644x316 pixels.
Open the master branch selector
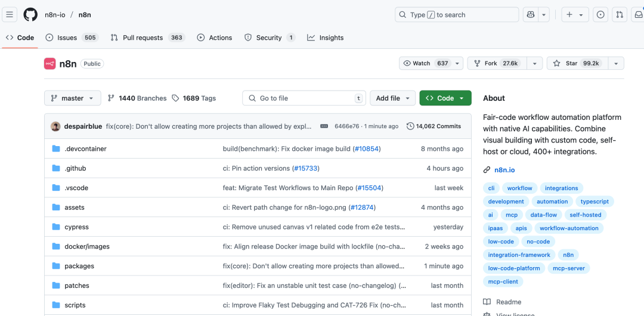[72, 98]
